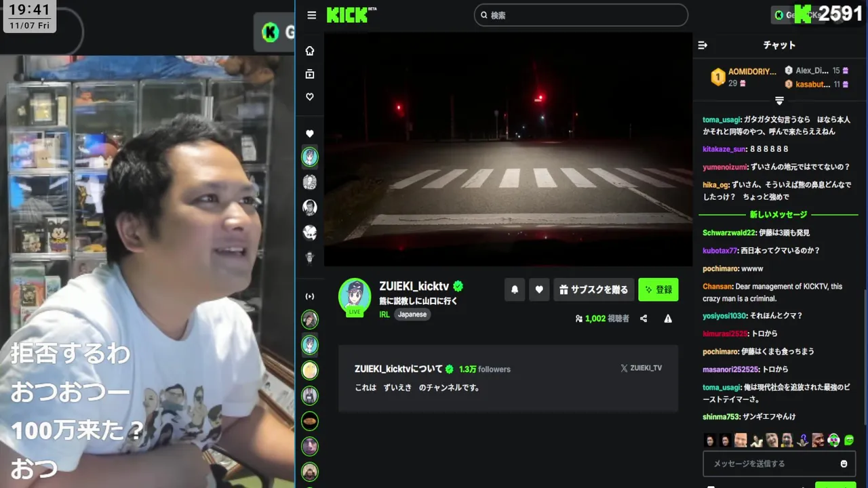
Task: Click the Japanese language tag
Action: pyautogui.click(x=412, y=314)
